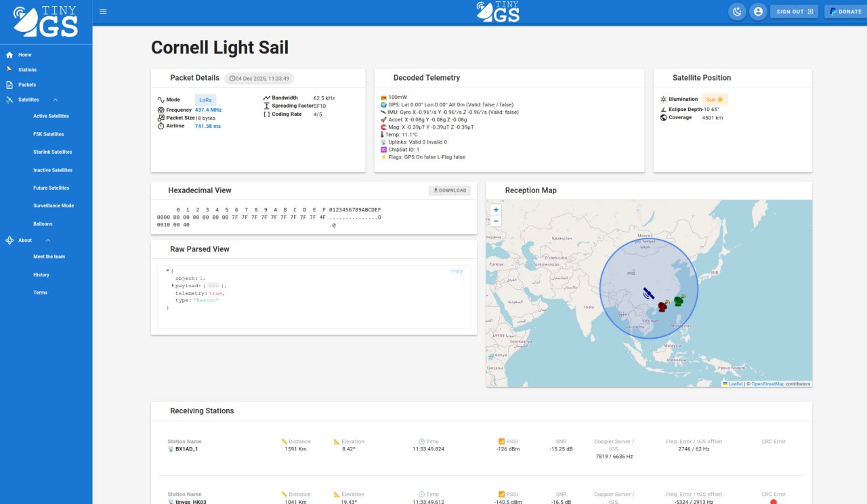
Task: Open the Balloons page
Action: pyautogui.click(x=43, y=224)
